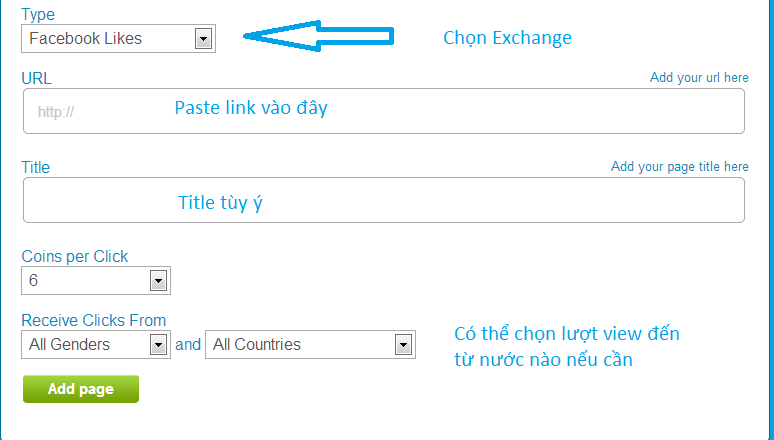The image size is (774, 440).
Task: Click the 'Add your url here' link
Action: pyautogui.click(x=698, y=77)
